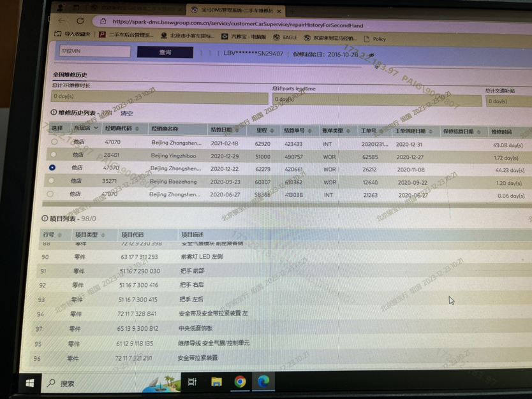Open the EAGLE bookmark

pyautogui.click(x=285, y=38)
